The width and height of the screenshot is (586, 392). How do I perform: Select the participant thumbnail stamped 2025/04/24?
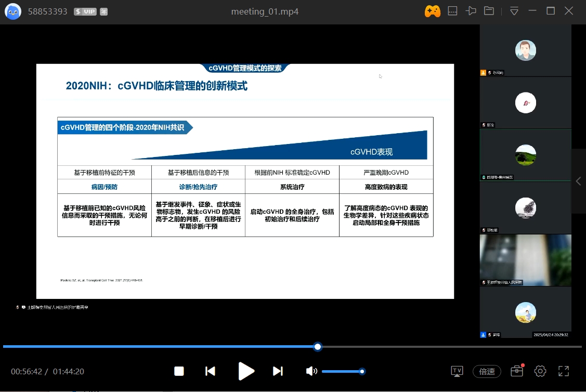tap(525, 312)
